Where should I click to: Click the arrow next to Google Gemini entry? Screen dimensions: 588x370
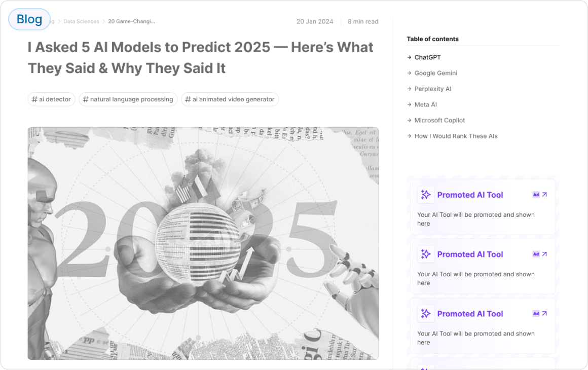(410, 73)
